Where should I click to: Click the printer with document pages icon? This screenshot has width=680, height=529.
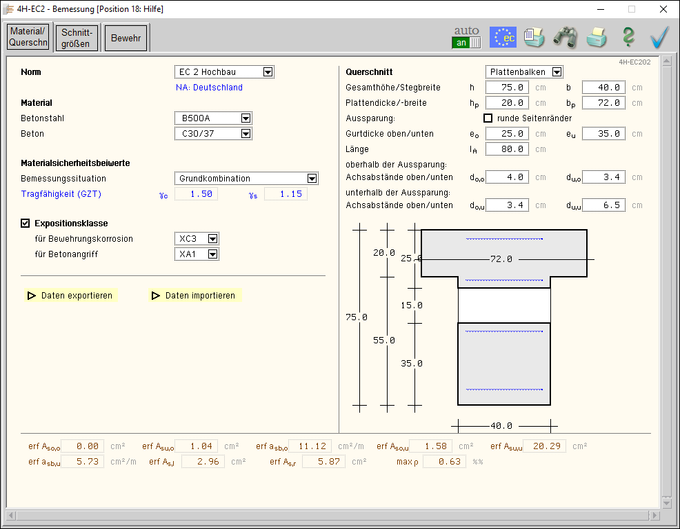pos(535,37)
